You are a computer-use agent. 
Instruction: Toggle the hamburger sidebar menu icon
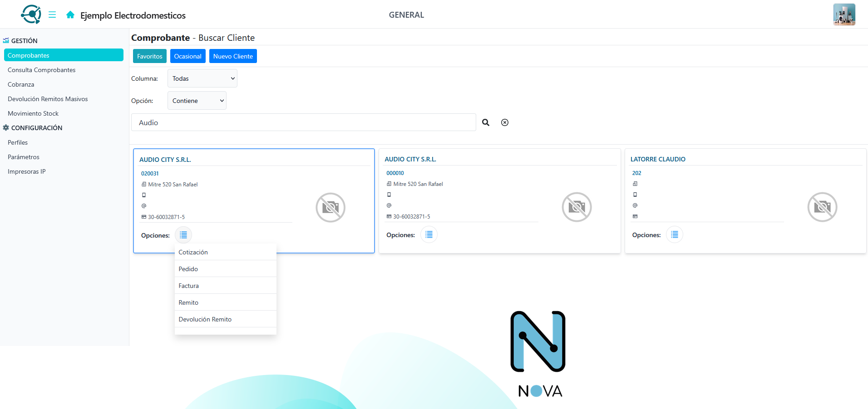click(52, 15)
